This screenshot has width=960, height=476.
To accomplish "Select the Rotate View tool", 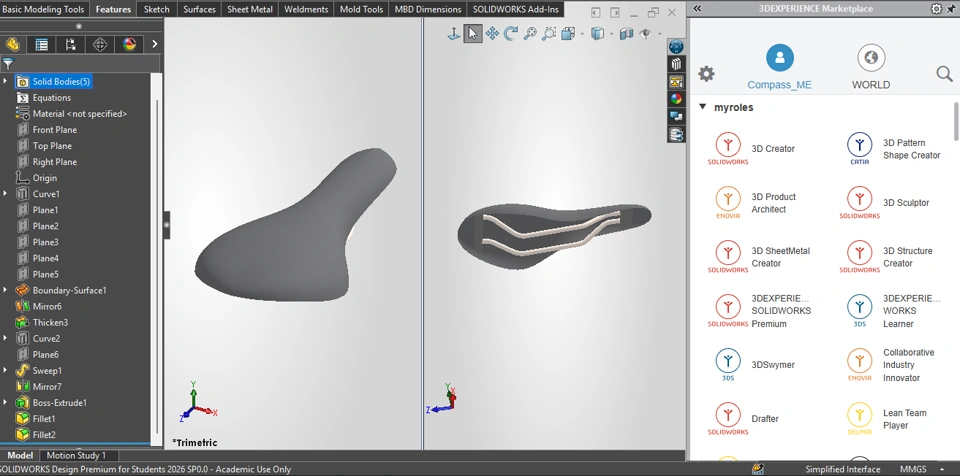I will (x=511, y=33).
